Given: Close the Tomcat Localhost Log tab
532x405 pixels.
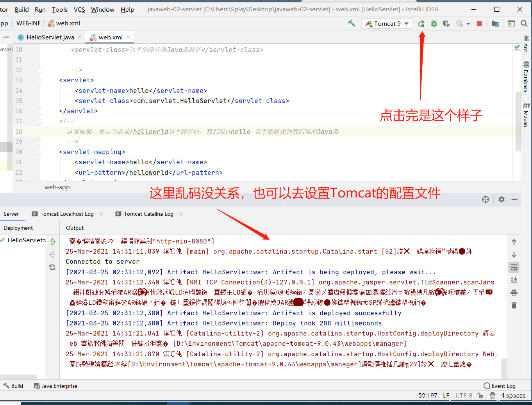Looking at the screenshot, I should coord(101,214).
